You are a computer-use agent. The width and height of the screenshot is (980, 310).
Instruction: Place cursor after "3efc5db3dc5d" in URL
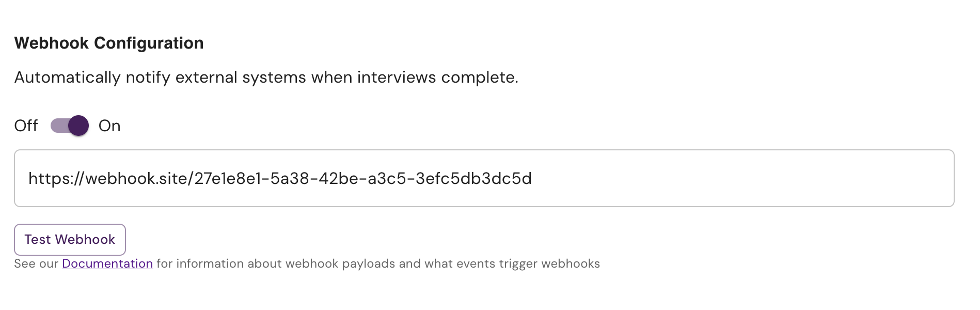tap(532, 179)
